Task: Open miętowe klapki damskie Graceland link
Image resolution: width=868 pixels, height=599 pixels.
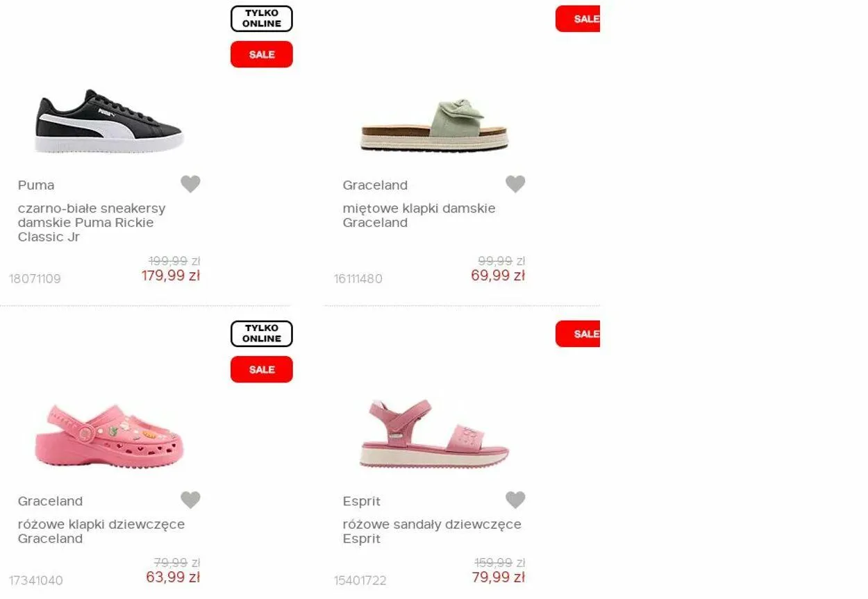Action: click(419, 215)
